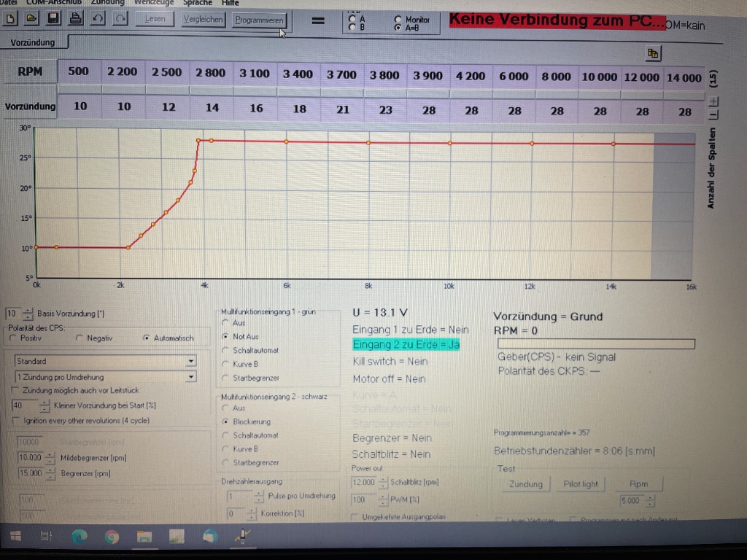Click the New file toolbar icon
The width and height of the screenshot is (747, 560).
click(11, 19)
